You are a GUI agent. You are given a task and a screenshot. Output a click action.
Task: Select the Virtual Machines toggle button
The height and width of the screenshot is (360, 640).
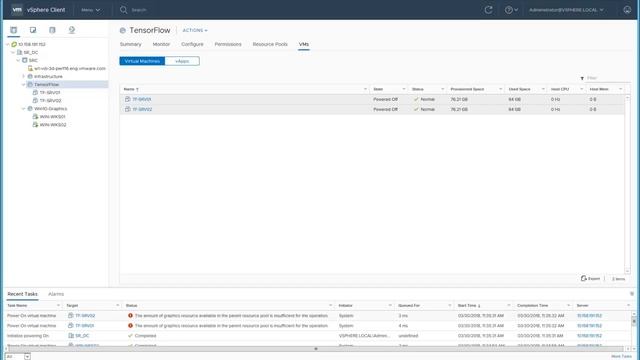pyautogui.click(x=142, y=61)
